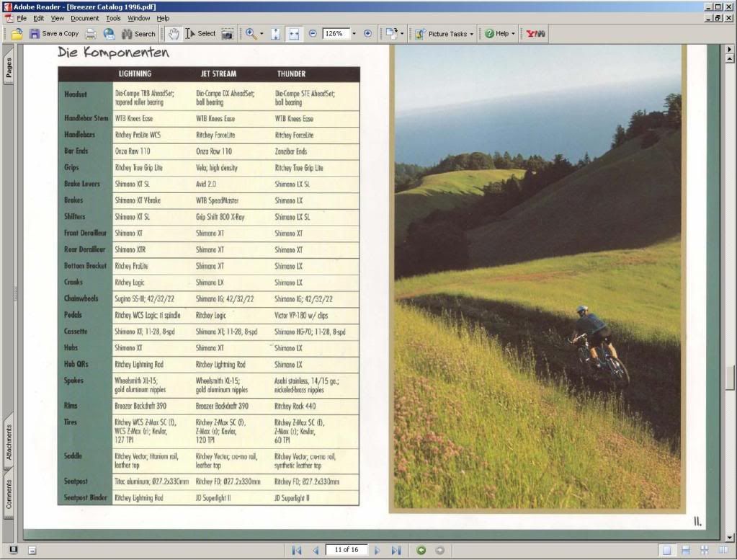Screen dimensions: 737x560
Task: Click the Email globe icon
Action: [109, 34]
